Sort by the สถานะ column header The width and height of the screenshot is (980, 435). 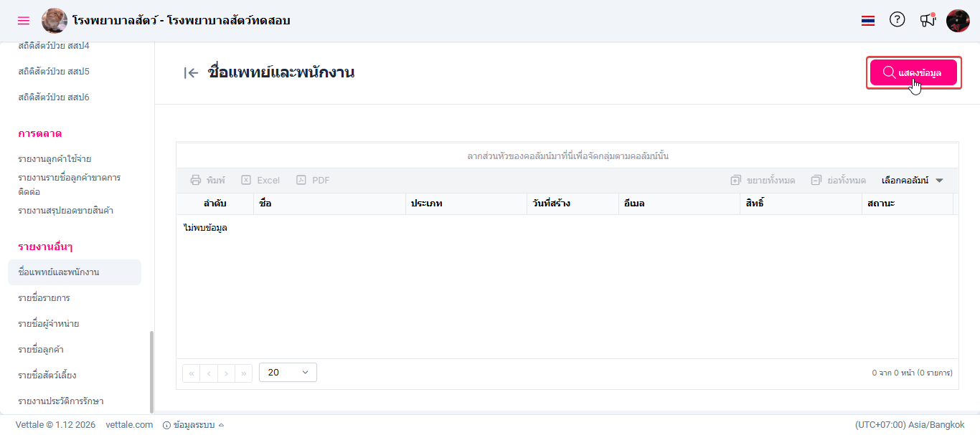[x=908, y=204]
